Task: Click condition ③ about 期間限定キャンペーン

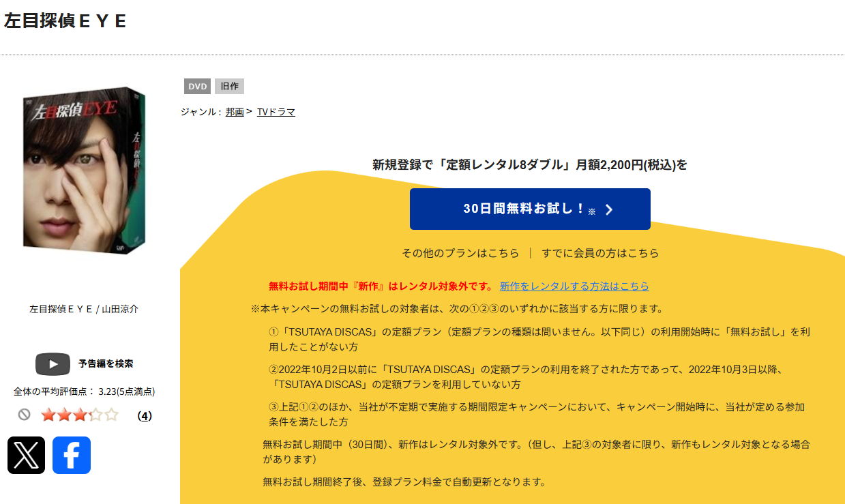Action: click(x=537, y=414)
